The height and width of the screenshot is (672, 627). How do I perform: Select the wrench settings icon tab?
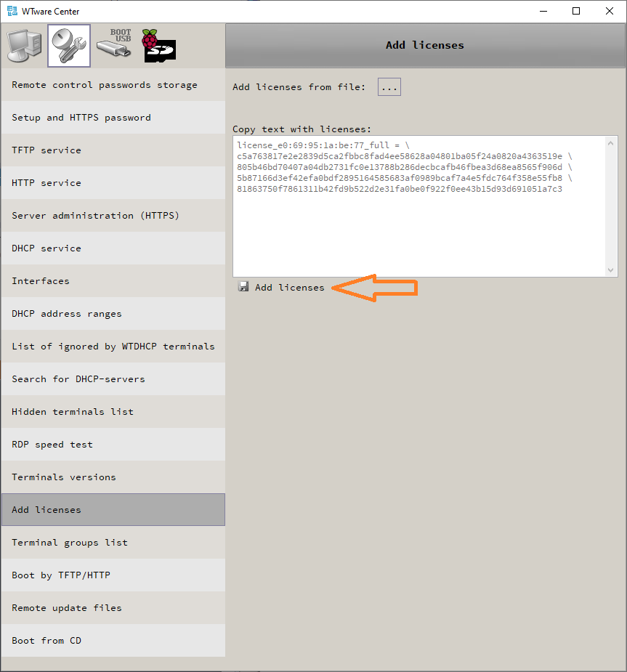coord(69,46)
